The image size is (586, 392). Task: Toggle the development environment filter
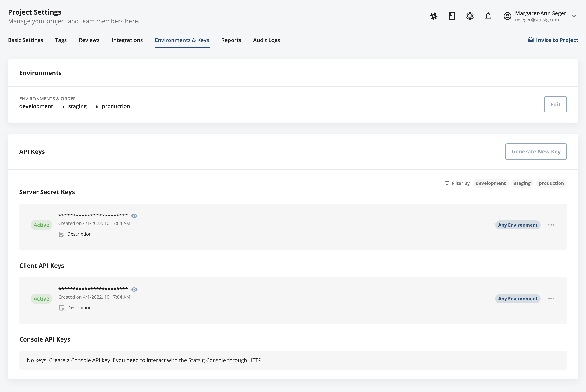pyautogui.click(x=491, y=183)
